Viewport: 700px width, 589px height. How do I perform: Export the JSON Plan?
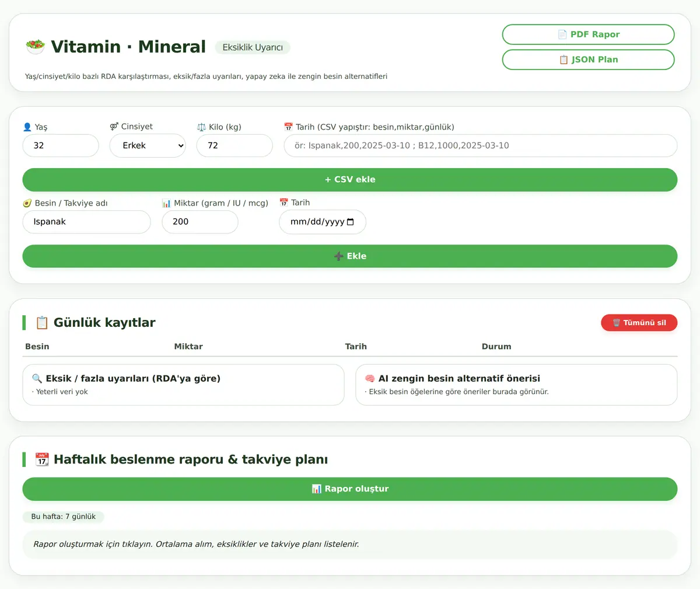tap(588, 60)
